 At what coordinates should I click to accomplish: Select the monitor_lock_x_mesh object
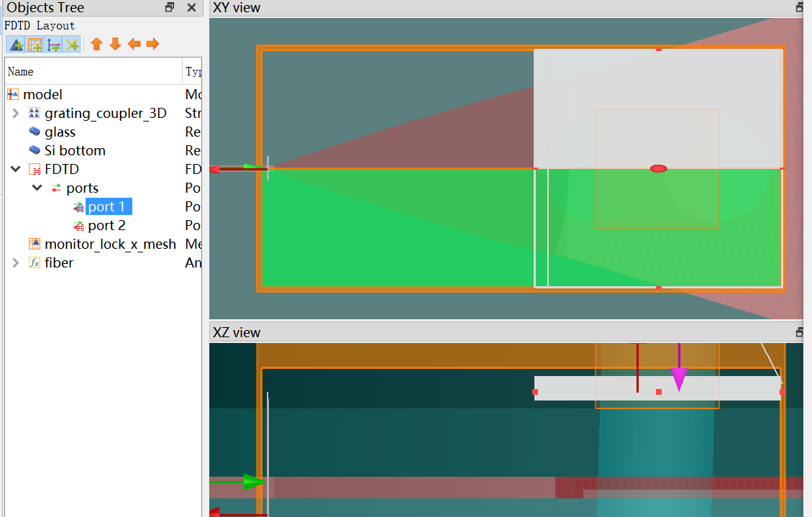(x=109, y=244)
